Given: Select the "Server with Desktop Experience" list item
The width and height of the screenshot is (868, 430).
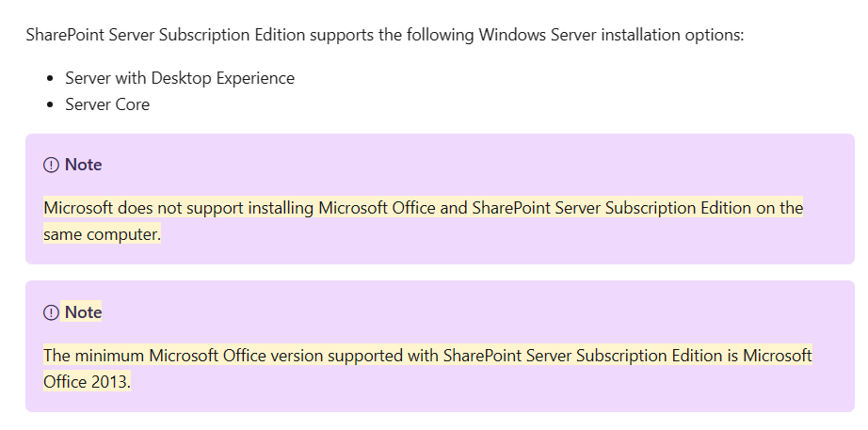Looking at the screenshot, I should (x=179, y=78).
